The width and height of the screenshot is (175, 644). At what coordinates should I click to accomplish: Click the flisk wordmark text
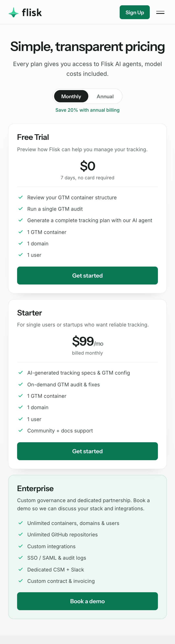32,12
